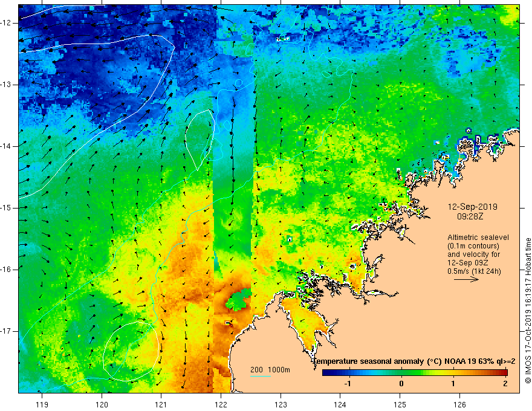The width and height of the screenshot is (532, 411).
Task: Click the '200 1000m' depth contour label
Action: 270,370
